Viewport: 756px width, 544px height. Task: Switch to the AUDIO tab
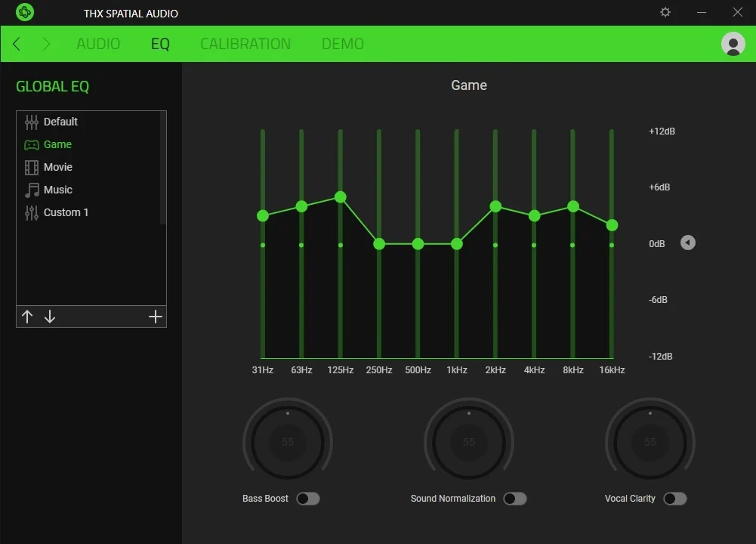97,44
